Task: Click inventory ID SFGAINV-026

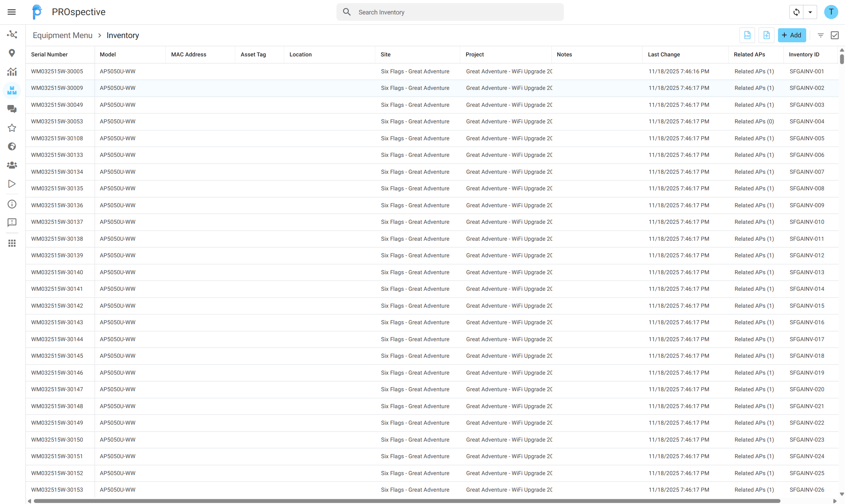Action: [x=807, y=490]
